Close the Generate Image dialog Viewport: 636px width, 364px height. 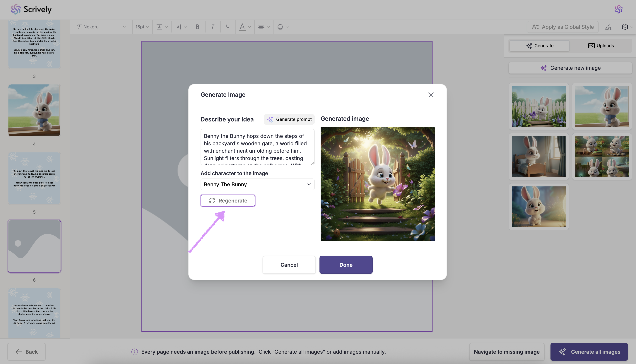(431, 95)
